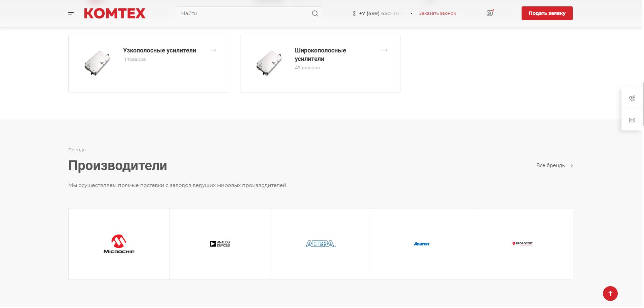This screenshot has width=644, height=308.
Task: Click the chevron next to Все бренды
Action: tap(572, 166)
